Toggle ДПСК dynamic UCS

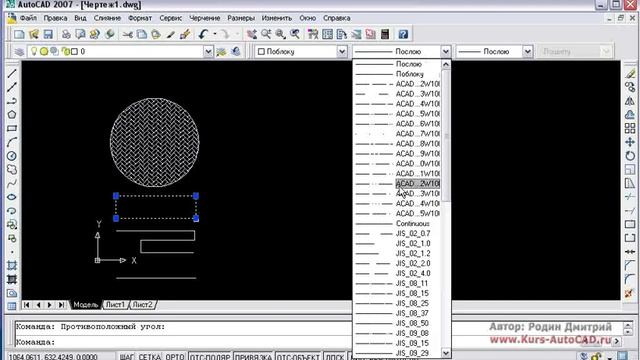click(x=335, y=357)
